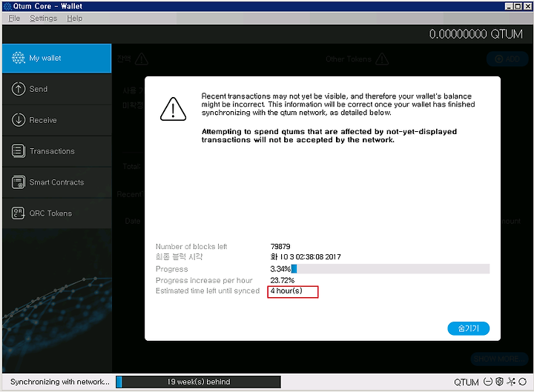Open the Help menu
Screen dimensions: 534x392
[75, 19]
